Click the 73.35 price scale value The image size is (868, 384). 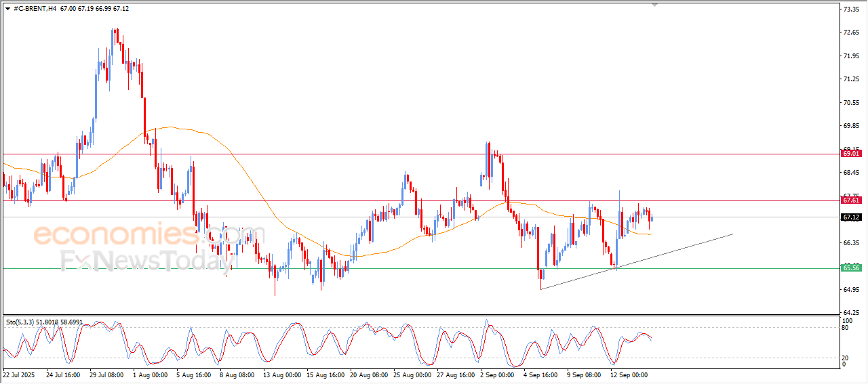(x=852, y=9)
